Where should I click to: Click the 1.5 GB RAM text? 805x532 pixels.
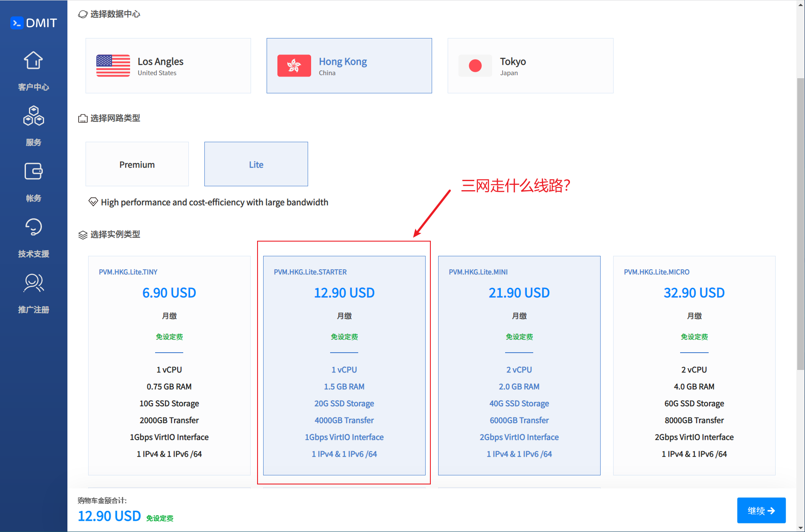344,386
